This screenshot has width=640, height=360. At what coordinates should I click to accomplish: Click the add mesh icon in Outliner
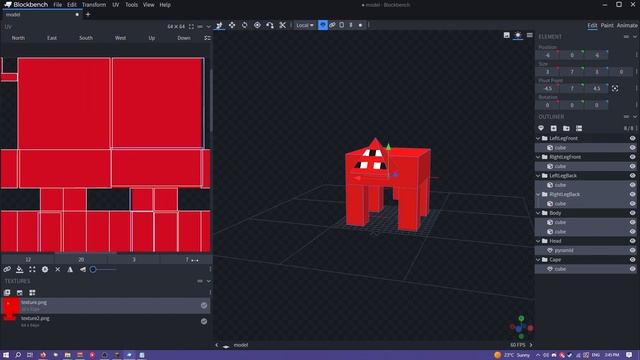pos(541,129)
